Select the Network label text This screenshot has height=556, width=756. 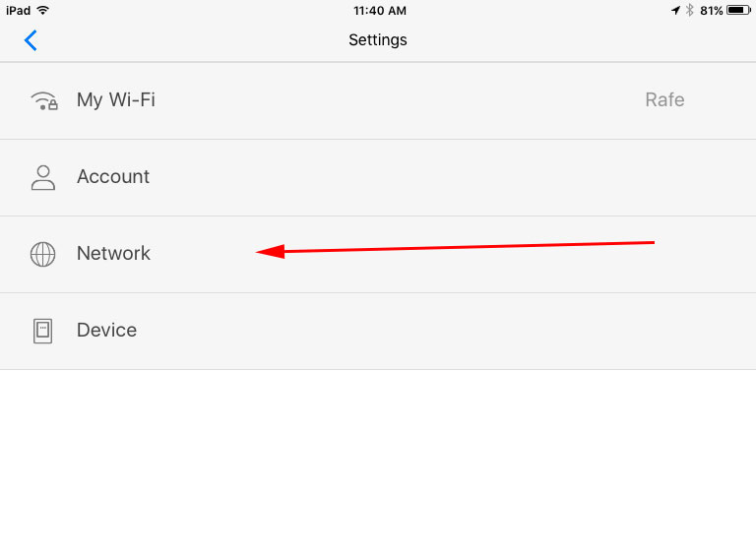pos(113,254)
